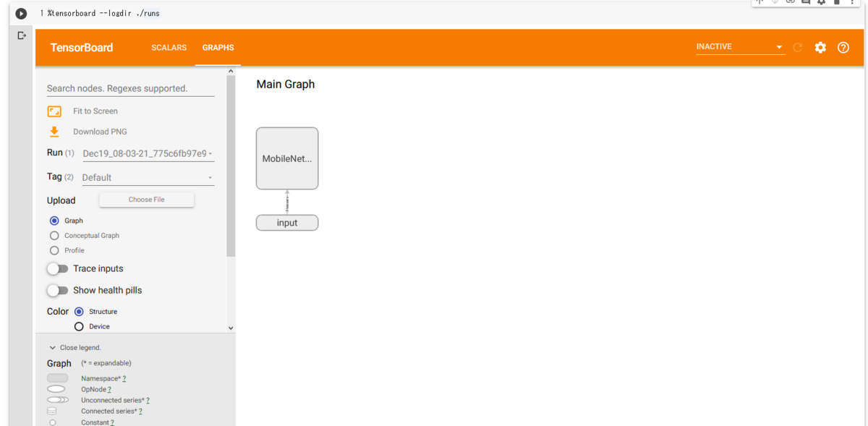Click the Constant circle legend icon

(52, 422)
